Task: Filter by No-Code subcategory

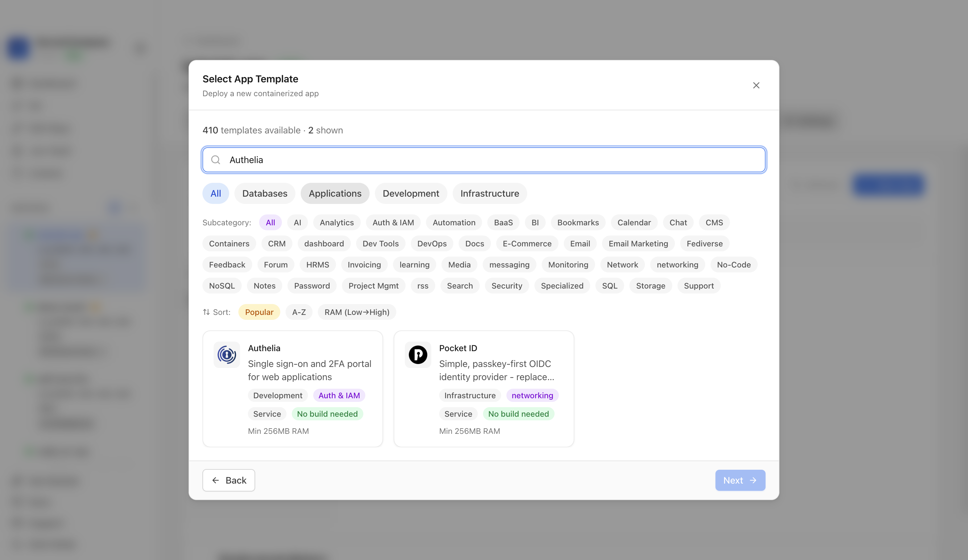Action: 734,265
